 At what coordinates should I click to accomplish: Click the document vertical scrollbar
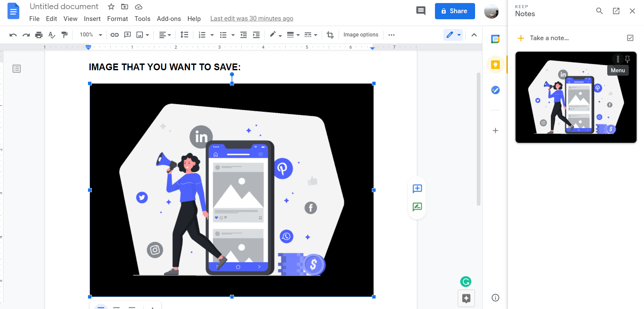click(x=478, y=139)
